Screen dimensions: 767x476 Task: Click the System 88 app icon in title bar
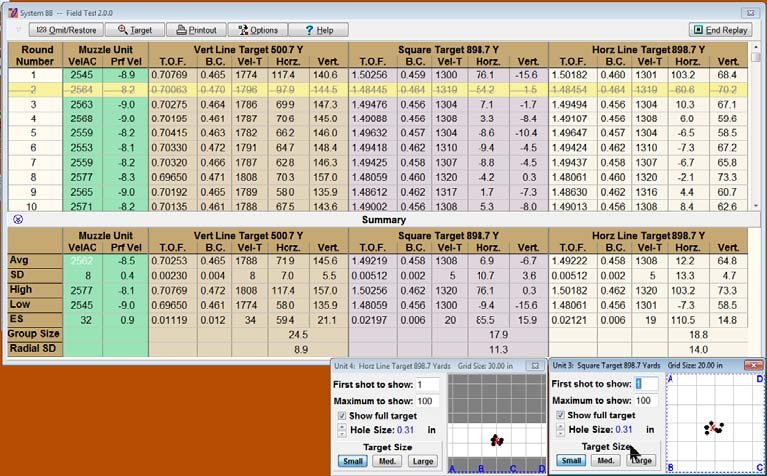(x=9, y=7)
